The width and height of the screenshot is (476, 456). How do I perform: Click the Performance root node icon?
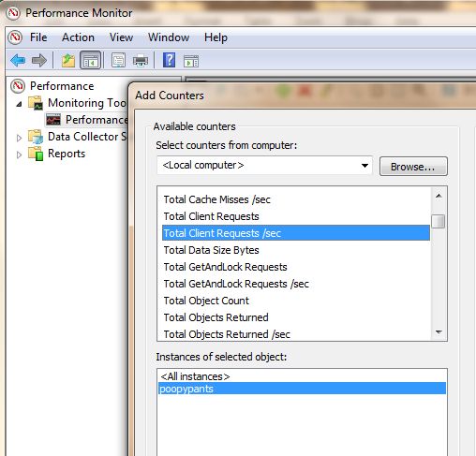(18, 86)
